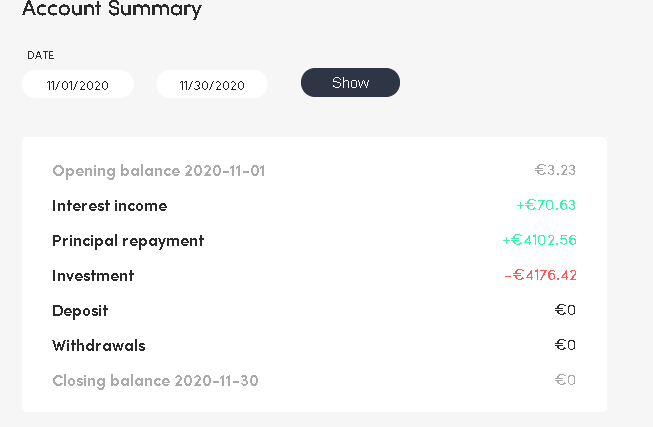Image resolution: width=653 pixels, height=427 pixels.
Task: Click the €0 value in the Withdrawals row
Action: 565,345
